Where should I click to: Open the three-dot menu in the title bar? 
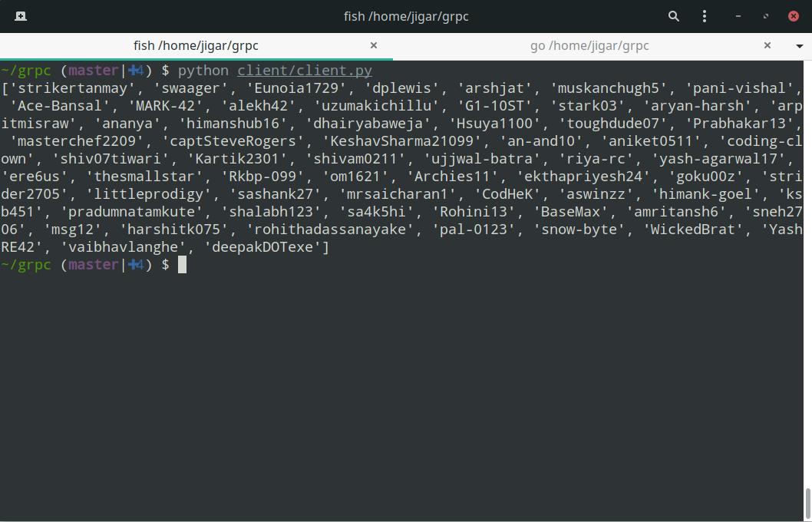click(x=705, y=16)
